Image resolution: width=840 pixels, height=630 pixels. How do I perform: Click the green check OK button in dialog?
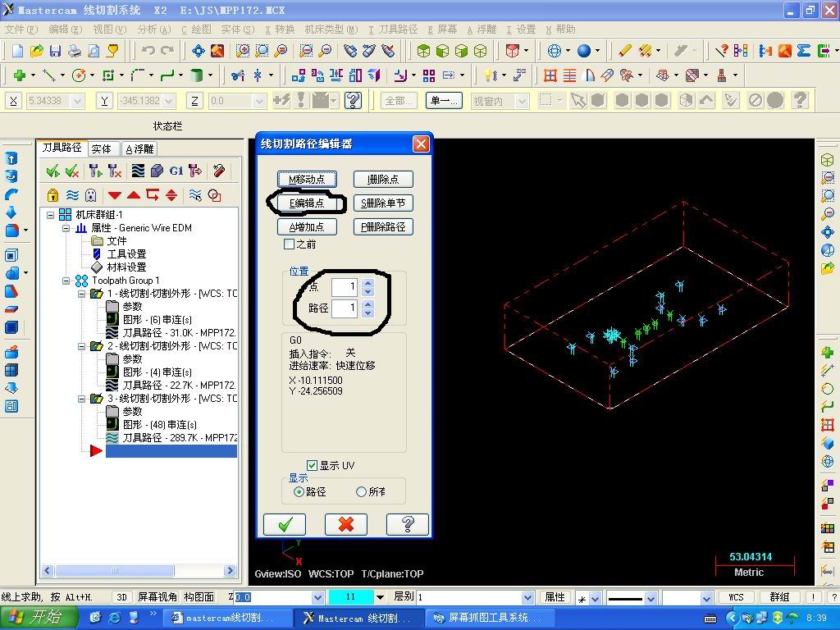coord(285,524)
